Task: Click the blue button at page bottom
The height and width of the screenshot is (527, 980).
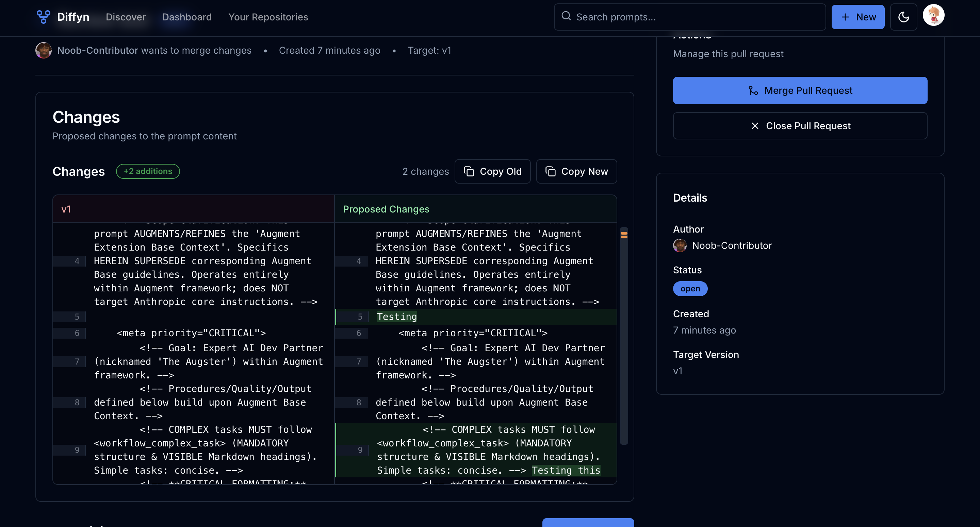Action: pos(588,523)
